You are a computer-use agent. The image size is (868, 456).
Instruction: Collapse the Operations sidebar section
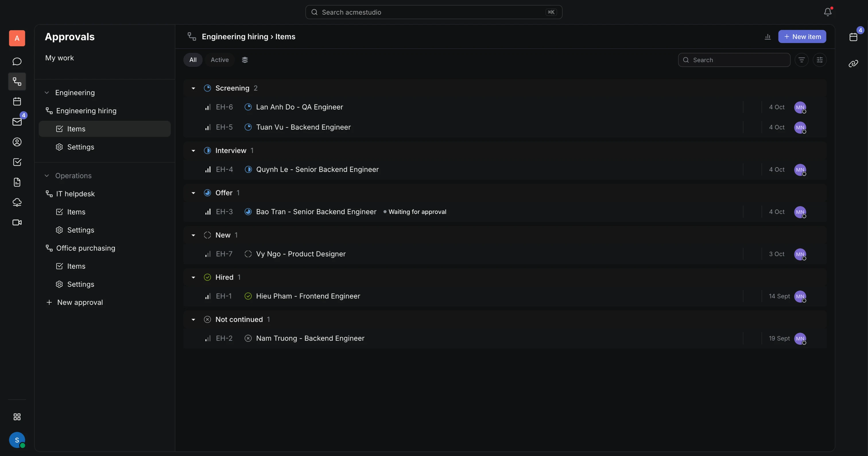pos(47,175)
